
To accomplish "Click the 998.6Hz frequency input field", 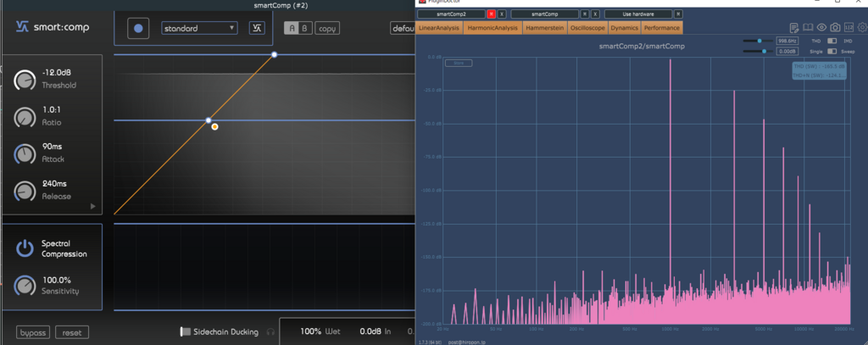I will pyautogui.click(x=787, y=41).
